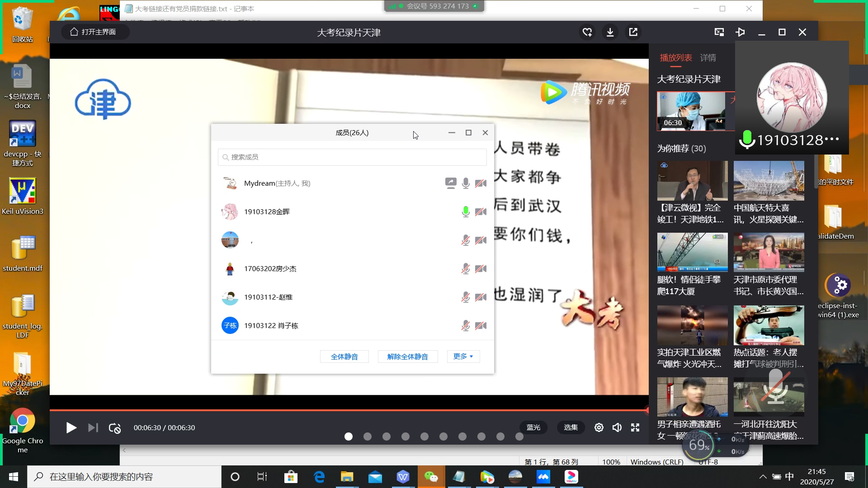
Task: Switch to the 播放列表 tab
Action: pos(675,57)
